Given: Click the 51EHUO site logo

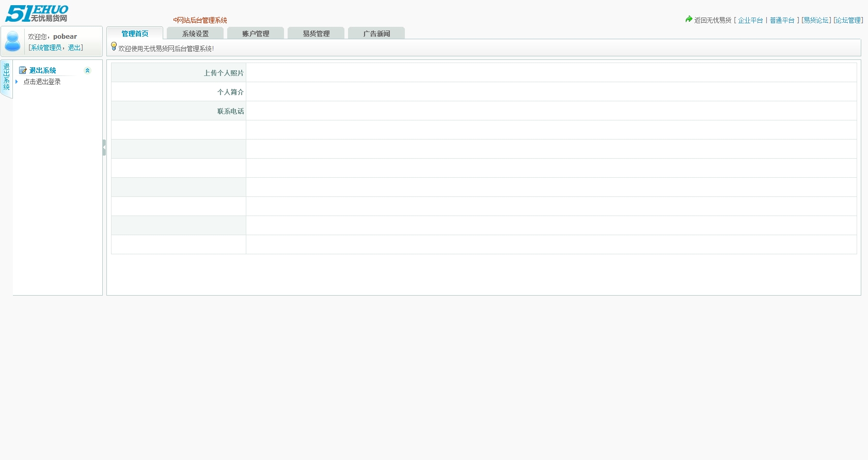Looking at the screenshot, I should 37,13.
